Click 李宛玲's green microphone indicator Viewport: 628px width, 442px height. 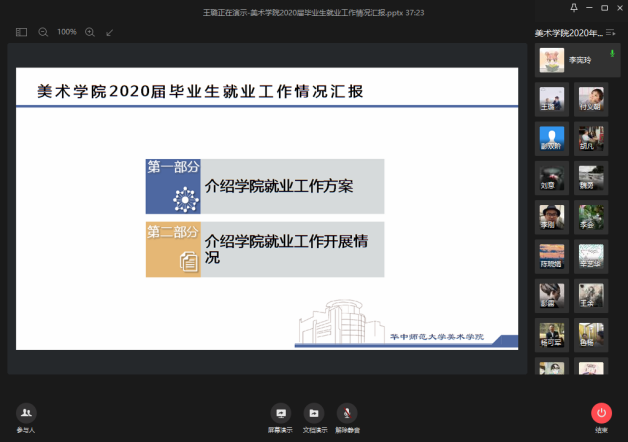point(612,53)
